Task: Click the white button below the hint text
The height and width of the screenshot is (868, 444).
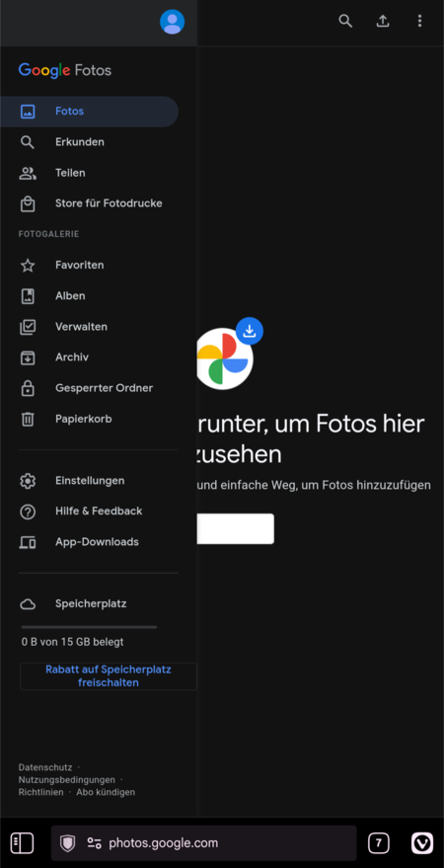Action: pos(236,528)
